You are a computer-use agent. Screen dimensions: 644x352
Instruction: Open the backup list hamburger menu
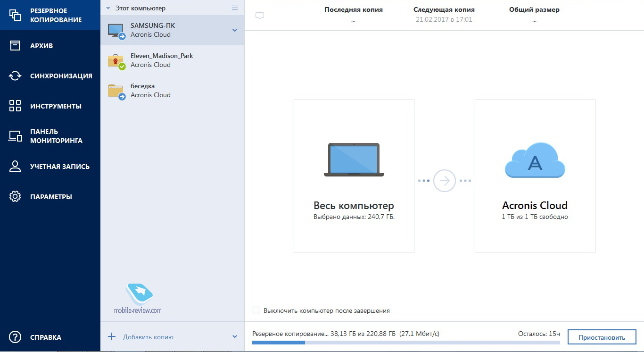coord(235,8)
